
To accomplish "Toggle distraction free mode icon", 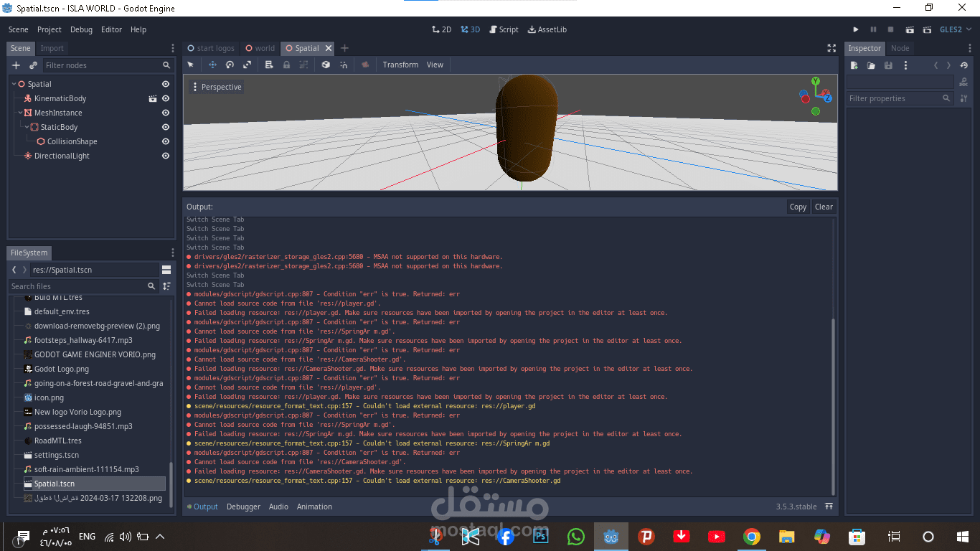I will pyautogui.click(x=831, y=48).
